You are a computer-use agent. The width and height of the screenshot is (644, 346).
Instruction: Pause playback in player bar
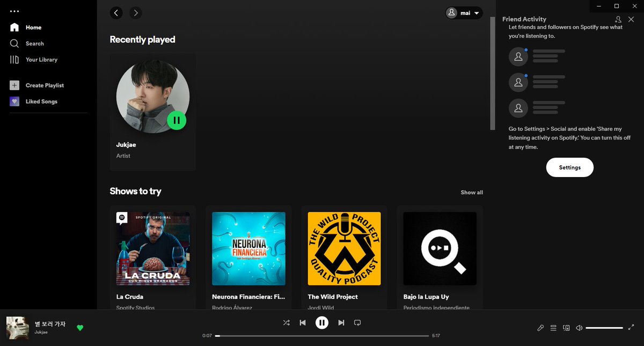322,322
